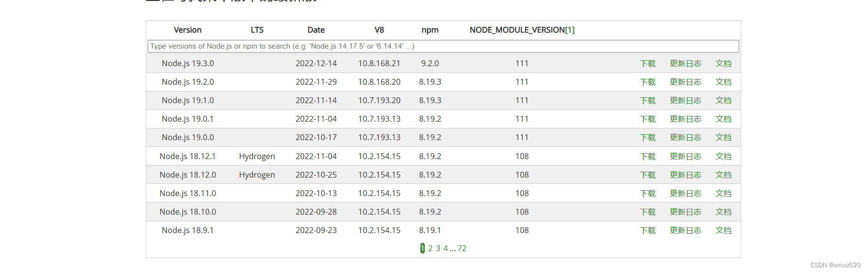
Task: Click the npm column header
Action: coord(430,30)
